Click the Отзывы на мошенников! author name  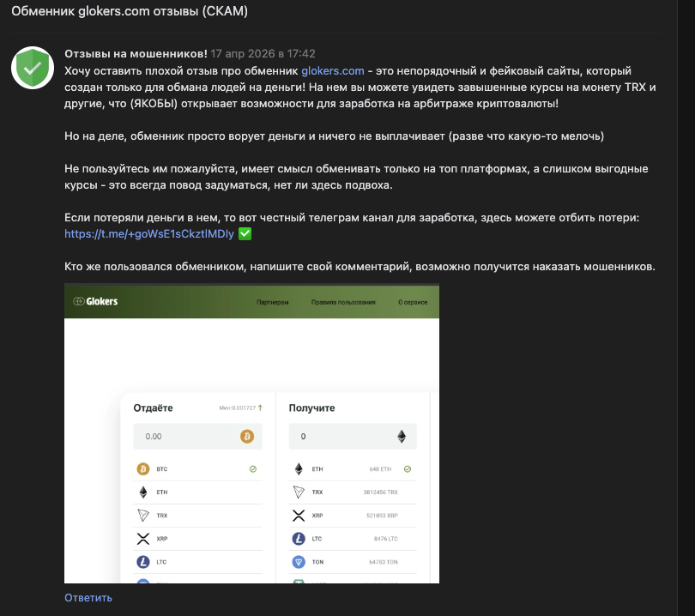[136, 53]
